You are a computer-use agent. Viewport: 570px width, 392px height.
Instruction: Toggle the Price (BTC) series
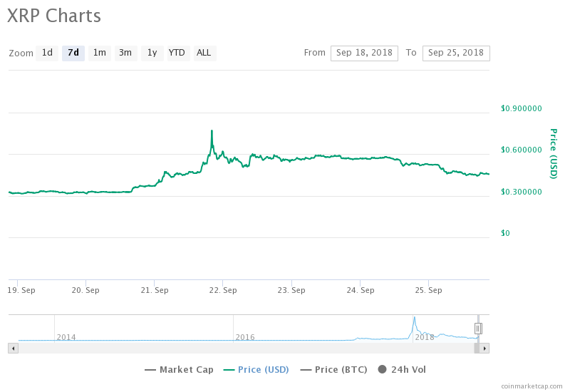[x=333, y=369]
